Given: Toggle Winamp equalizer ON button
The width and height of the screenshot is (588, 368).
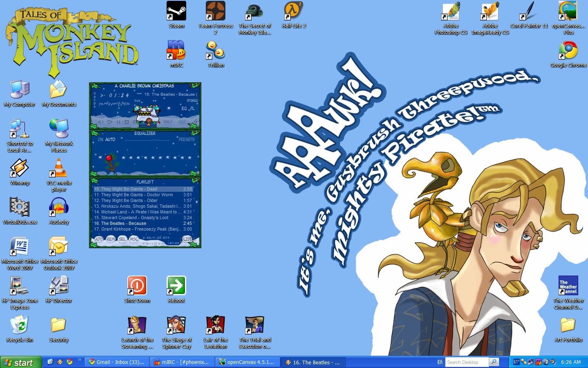Looking at the screenshot, I should click(x=100, y=139).
